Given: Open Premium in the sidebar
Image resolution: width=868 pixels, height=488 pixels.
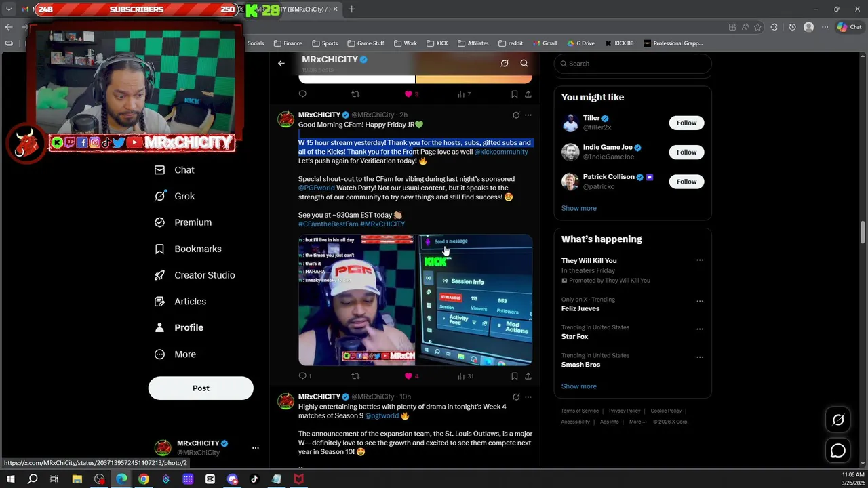Looking at the screenshot, I should (183, 222).
